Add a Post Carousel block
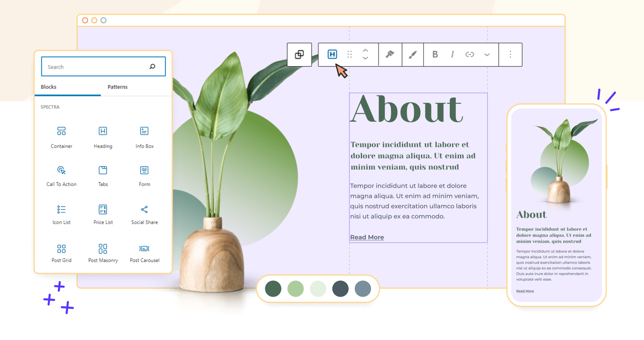Viewport: 644px width, 340px height. point(144,252)
